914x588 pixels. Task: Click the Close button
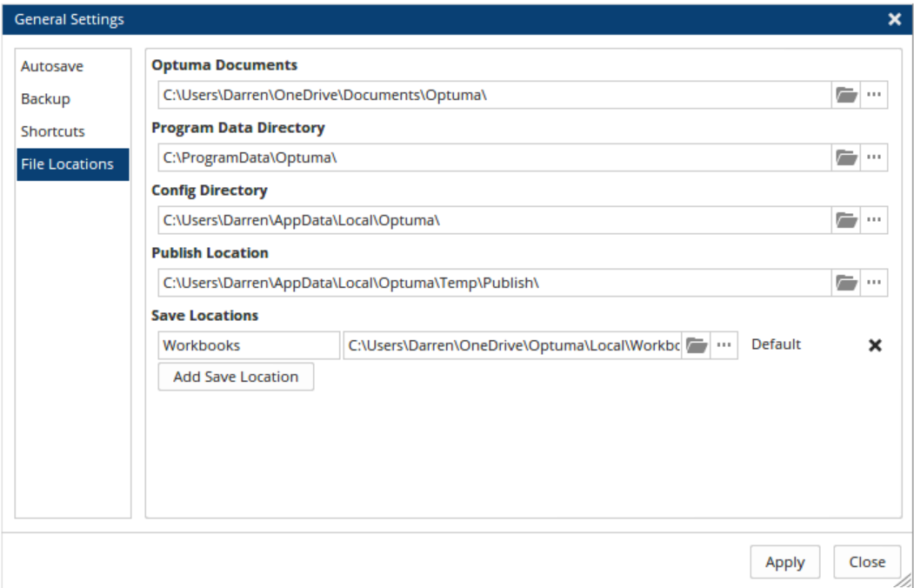[x=867, y=563]
